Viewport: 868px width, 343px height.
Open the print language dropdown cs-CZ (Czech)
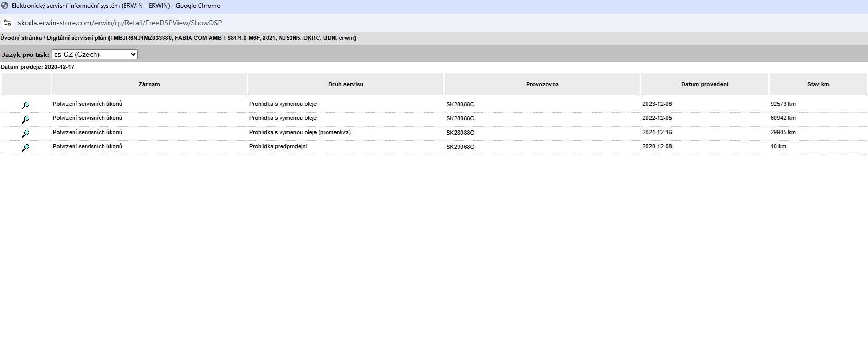[x=95, y=54]
